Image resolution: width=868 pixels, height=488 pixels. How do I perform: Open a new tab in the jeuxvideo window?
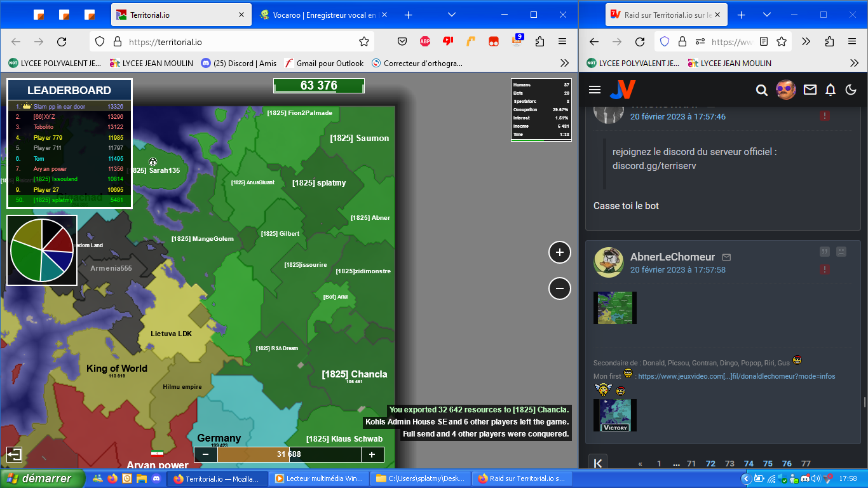pos(741,15)
